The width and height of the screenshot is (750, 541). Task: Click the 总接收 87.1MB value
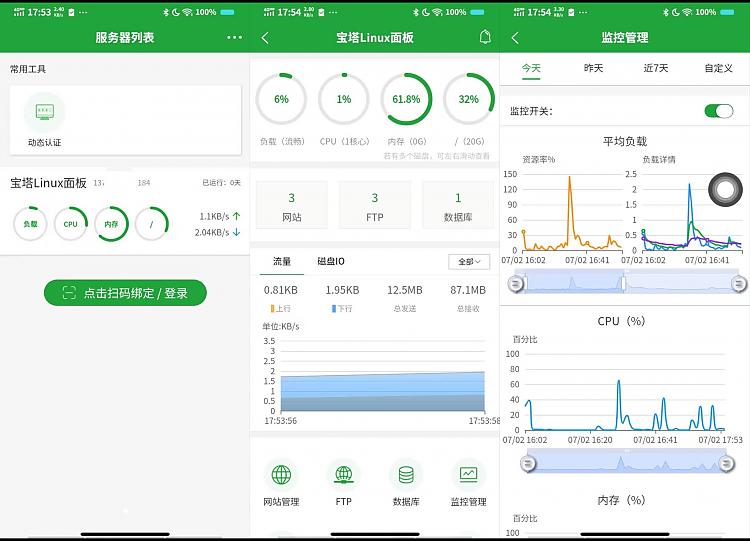click(x=468, y=290)
